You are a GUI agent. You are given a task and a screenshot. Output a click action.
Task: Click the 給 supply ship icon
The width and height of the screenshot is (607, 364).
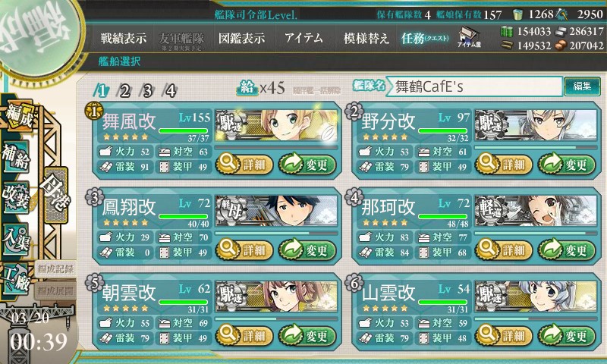[x=247, y=88]
